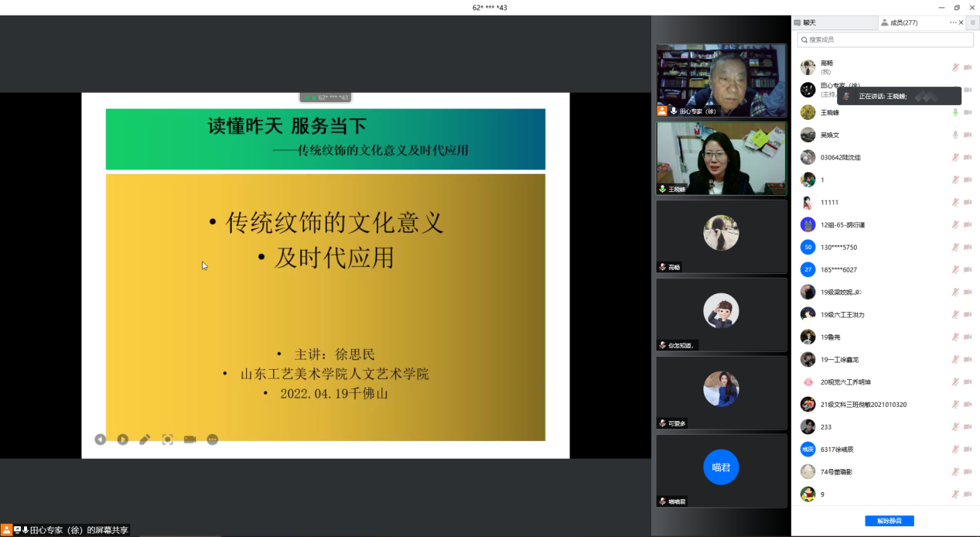This screenshot has width=980, height=537.
Task: Open the more options icon on slide toolbar
Action: click(x=212, y=440)
